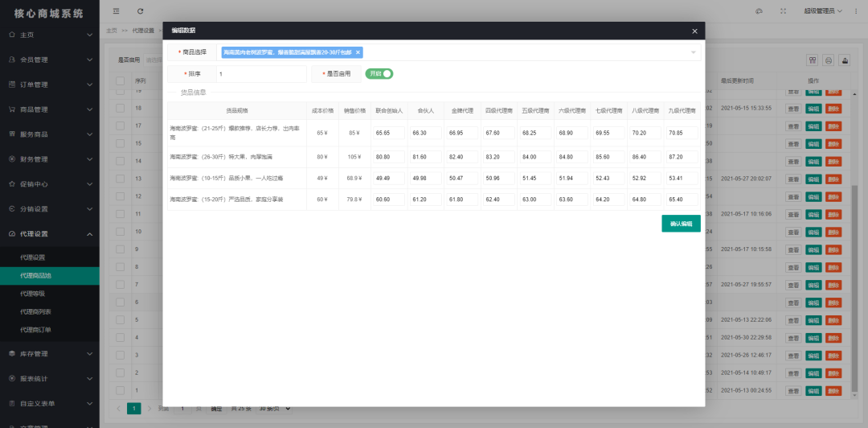
Task: Collapse the 代理设置 sidebar chevron
Action: 90,234
